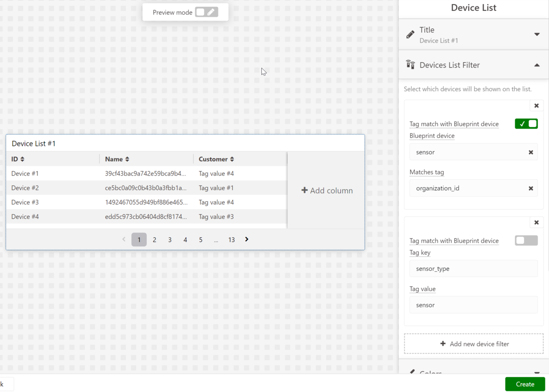This screenshot has width=549, height=392.
Task: Click the Tag value field containing sensor
Action: (x=474, y=305)
